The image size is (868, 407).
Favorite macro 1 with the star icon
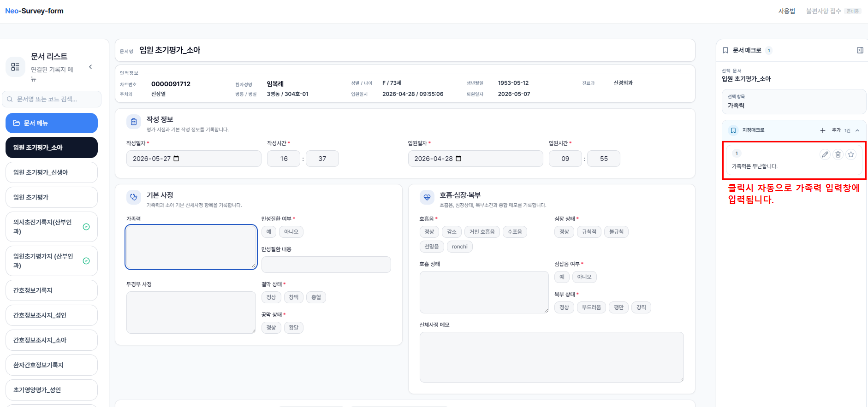click(851, 154)
